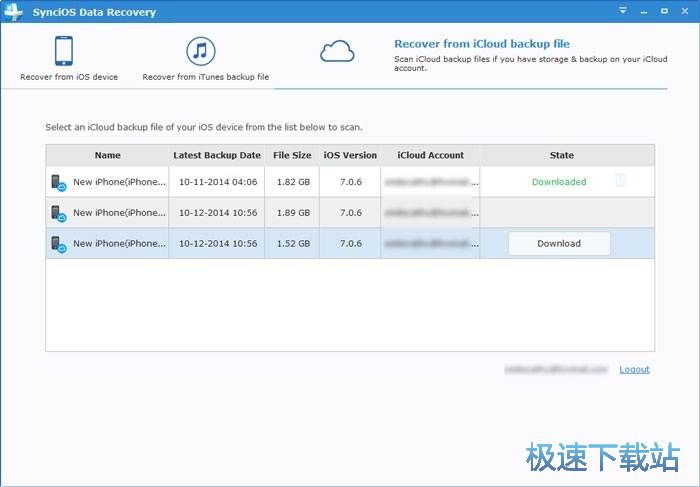
Task: Download the 1.52 GB backup
Action: click(x=559, y=243)
